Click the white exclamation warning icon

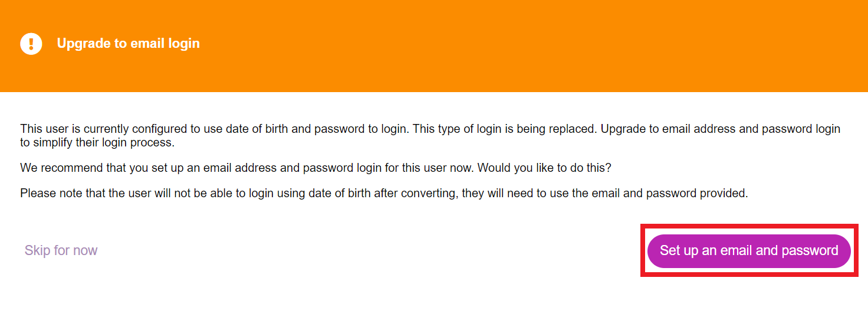31,44
